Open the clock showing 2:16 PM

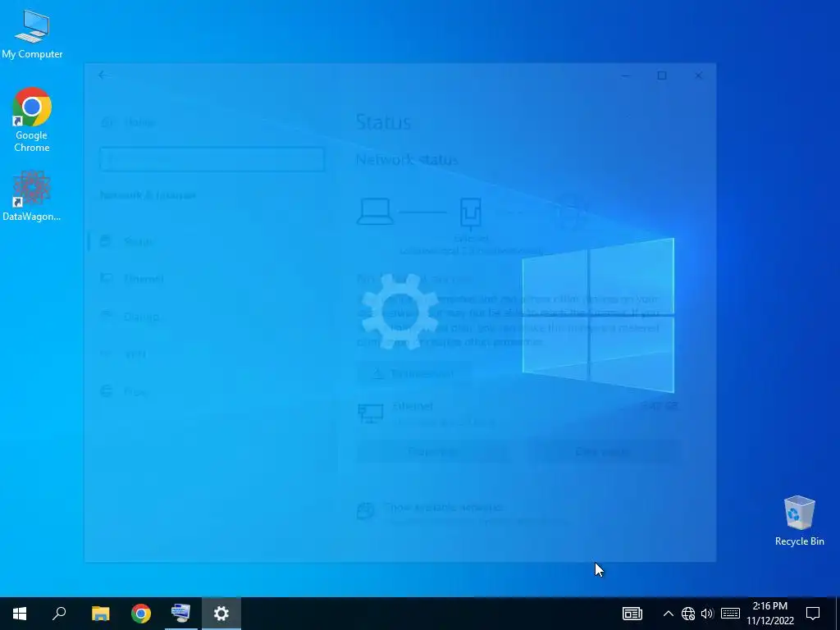[769, 614]
